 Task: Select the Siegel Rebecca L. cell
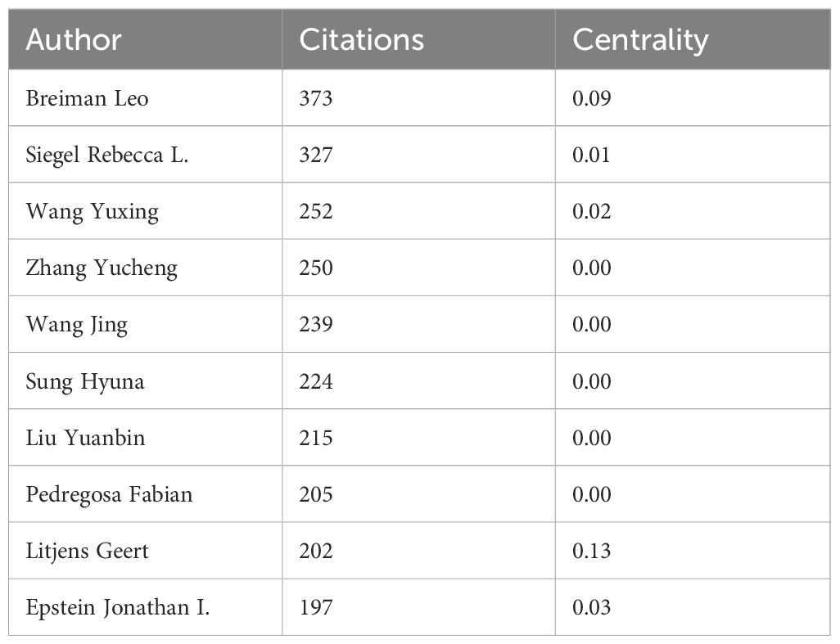pyautogui.click(x=107, y=155)
